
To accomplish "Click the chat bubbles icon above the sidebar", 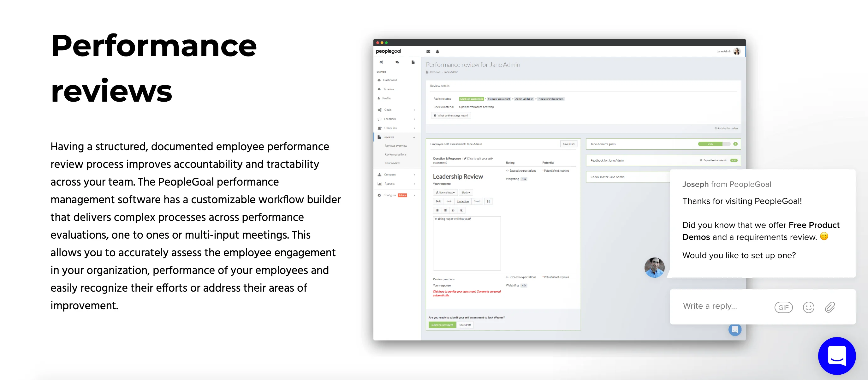I will pyautogui.click(x=397, y=62).
